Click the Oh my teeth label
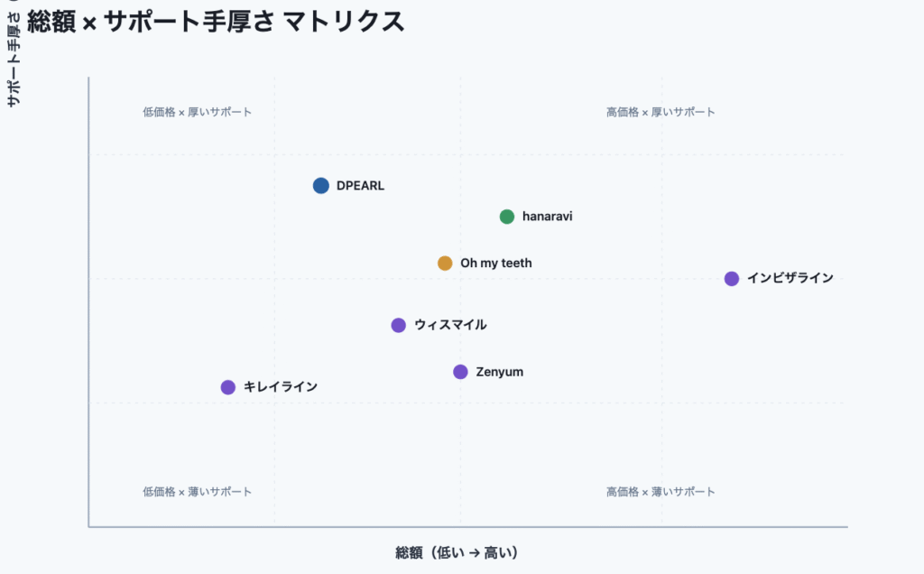The width and height of the screenshot is (924, 574). (x=496, y=264)
